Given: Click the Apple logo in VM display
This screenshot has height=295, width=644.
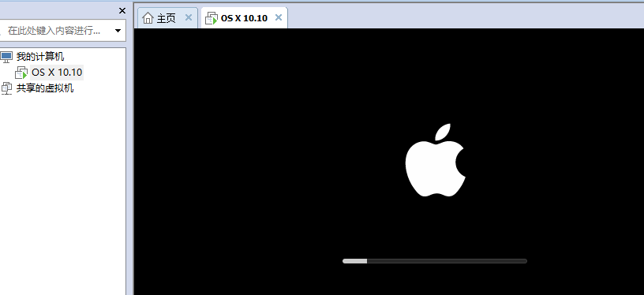Looking at the screenshot, I should [x=436, y=160].
